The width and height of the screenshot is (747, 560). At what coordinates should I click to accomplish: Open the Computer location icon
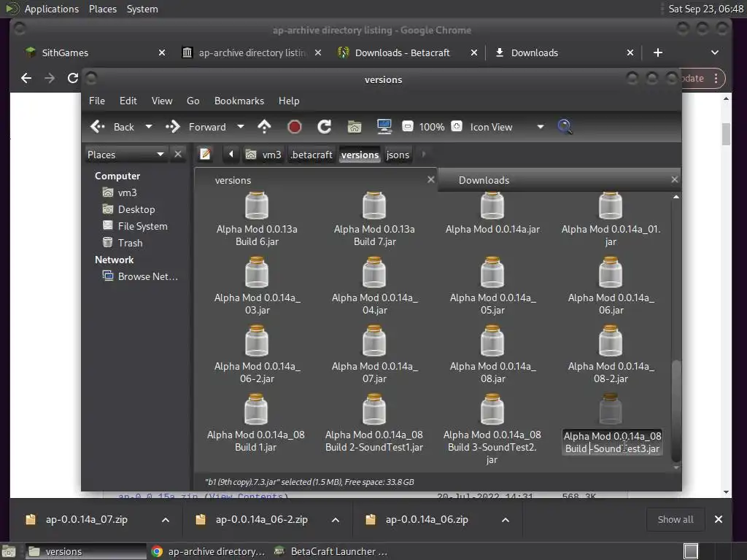(x=384, y=127)
